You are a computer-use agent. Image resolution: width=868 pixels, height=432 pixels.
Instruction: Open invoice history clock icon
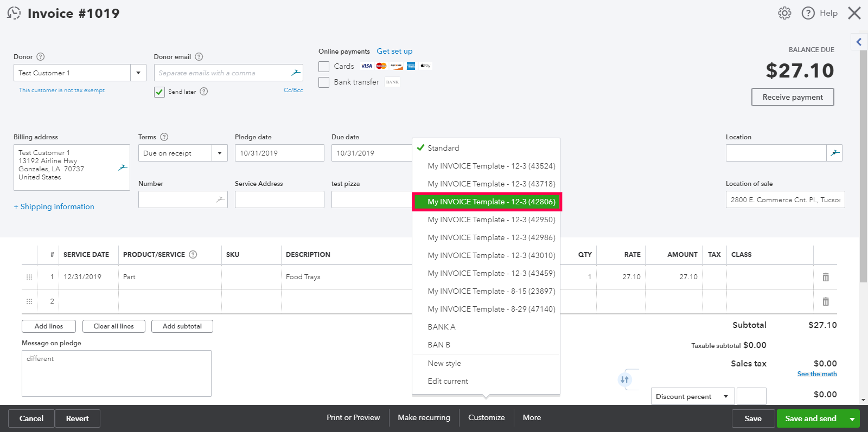pos(14,13)
